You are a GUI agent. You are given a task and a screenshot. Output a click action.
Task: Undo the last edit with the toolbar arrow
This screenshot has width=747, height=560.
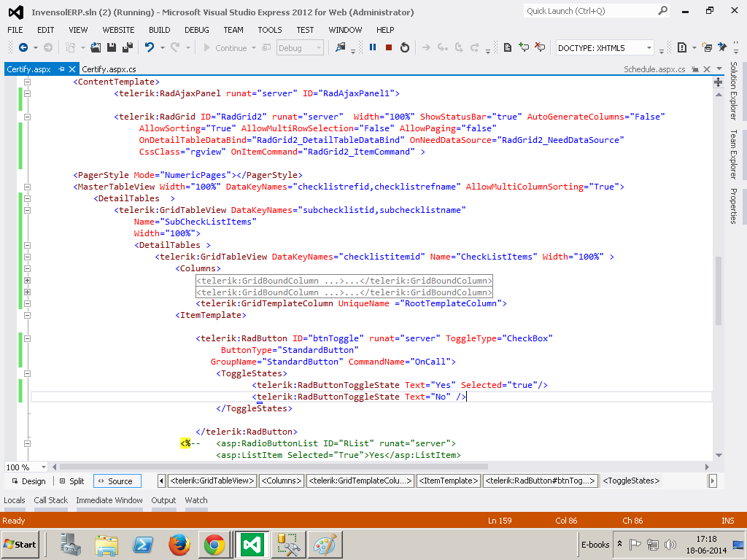click(x=150, y=47)
